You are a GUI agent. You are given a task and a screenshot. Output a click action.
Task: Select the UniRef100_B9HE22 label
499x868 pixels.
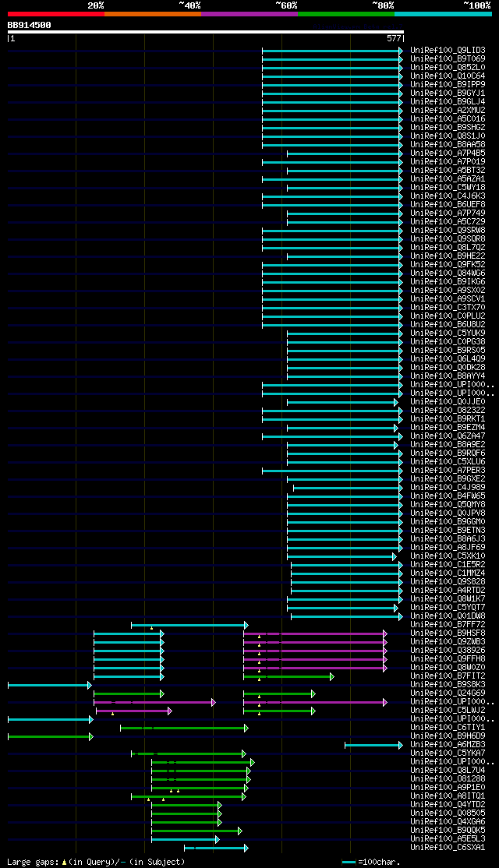(x=448, y=256)
